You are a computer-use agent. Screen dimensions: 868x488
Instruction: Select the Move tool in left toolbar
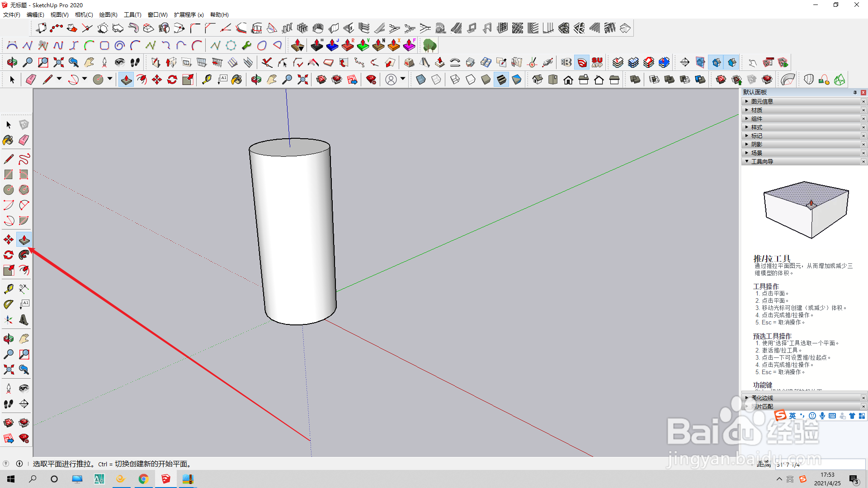coord(9,239)
